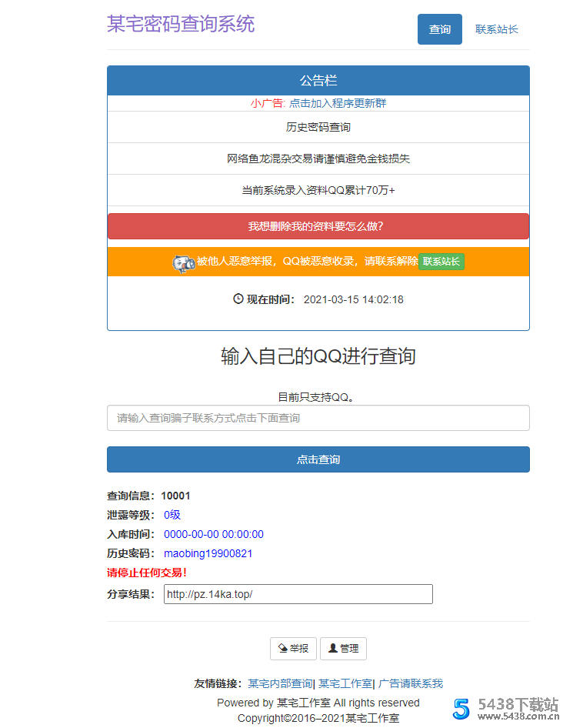Open 广告请联系我 link

410,683
